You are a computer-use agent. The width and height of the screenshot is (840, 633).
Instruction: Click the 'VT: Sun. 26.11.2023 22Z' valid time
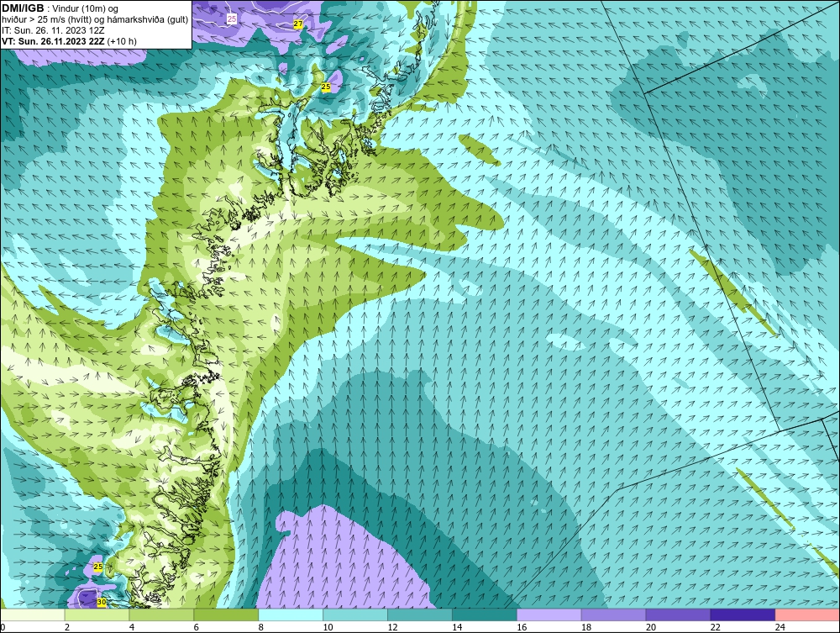coord(54,41)
